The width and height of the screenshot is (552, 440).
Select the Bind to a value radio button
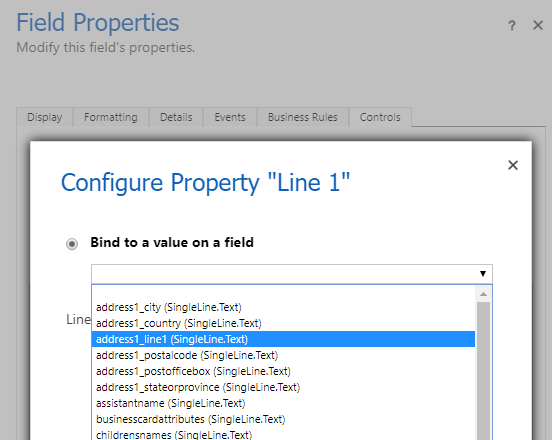coord(72,244)
